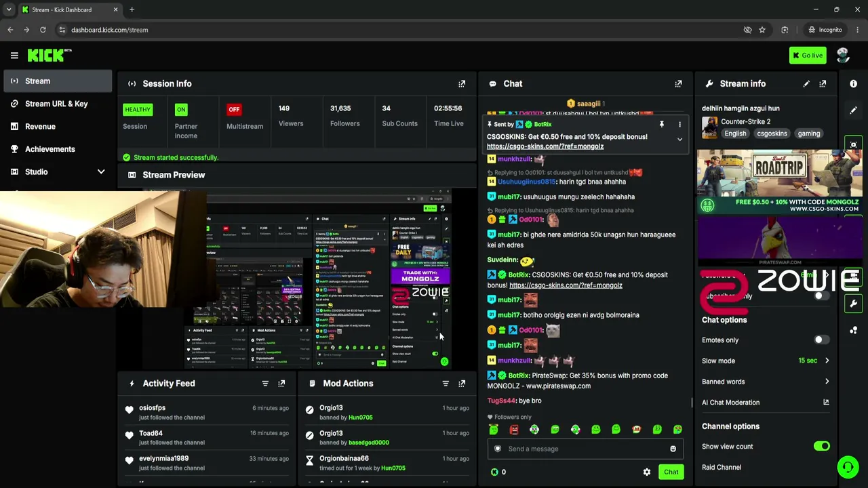Click the csgoskins tag
868x488 pixels.
coord(772,134)
